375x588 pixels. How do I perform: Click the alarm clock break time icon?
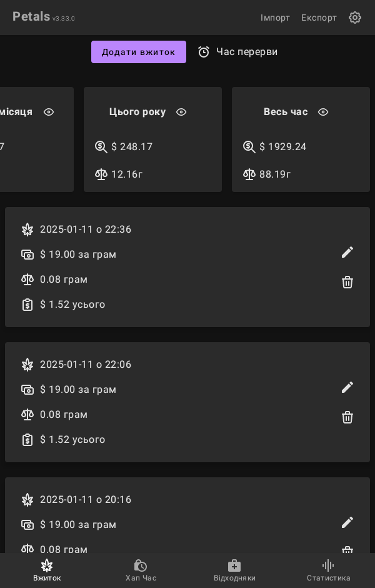tap(204, 52)
